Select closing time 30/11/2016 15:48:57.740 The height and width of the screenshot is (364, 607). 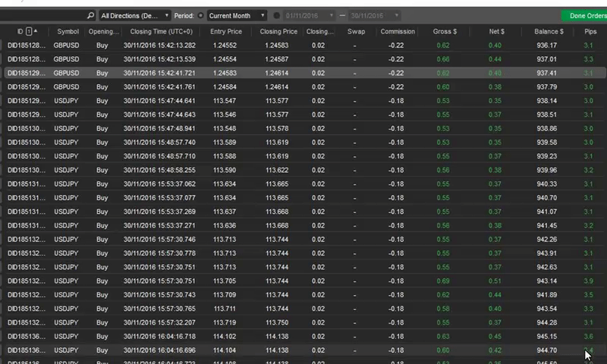point(159,143)
